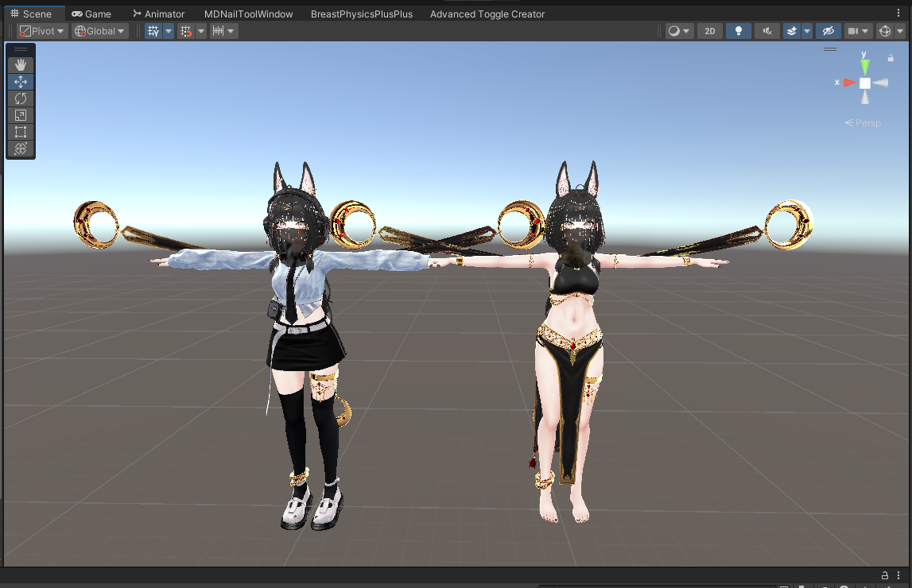Open the Pivot mode dropdown
The image size is (912, 588).
pyautogui.click(x=41, y=31)
